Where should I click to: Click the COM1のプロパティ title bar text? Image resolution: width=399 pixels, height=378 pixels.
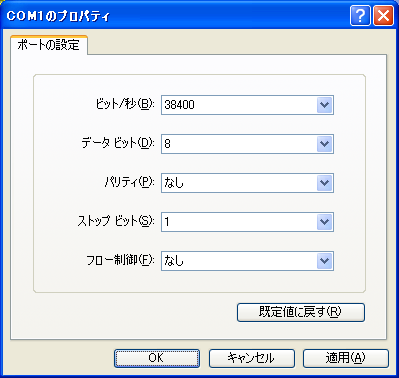point(58,16)
